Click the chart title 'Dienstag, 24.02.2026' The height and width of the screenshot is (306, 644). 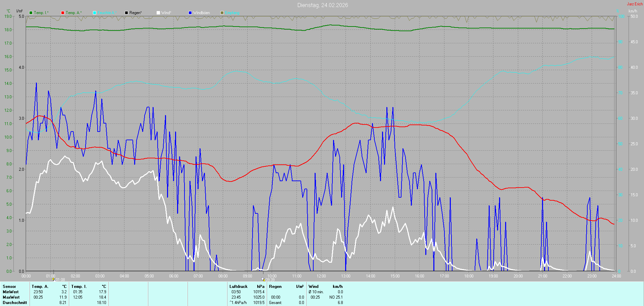click(x=323, y=5)
